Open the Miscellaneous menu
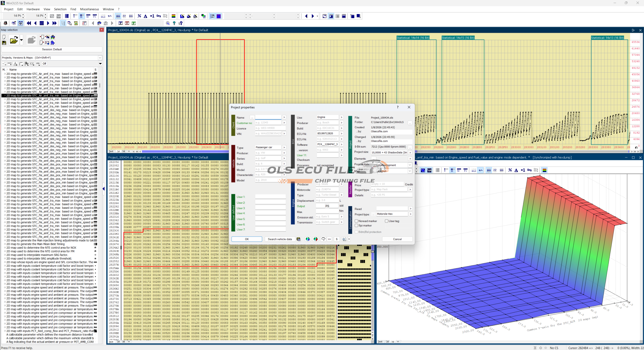 pyautogui.click(x=89, y=9)
